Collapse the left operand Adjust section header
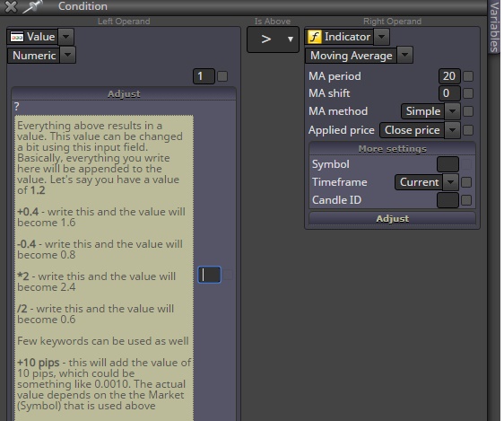The height and width of the screenshot is (421, 504). (x=124, y=93)
